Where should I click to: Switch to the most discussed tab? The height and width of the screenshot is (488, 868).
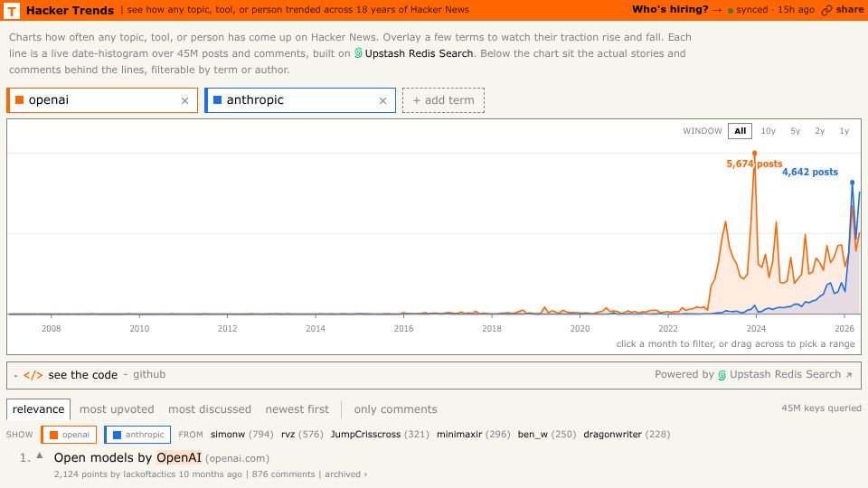click(210, 409)
